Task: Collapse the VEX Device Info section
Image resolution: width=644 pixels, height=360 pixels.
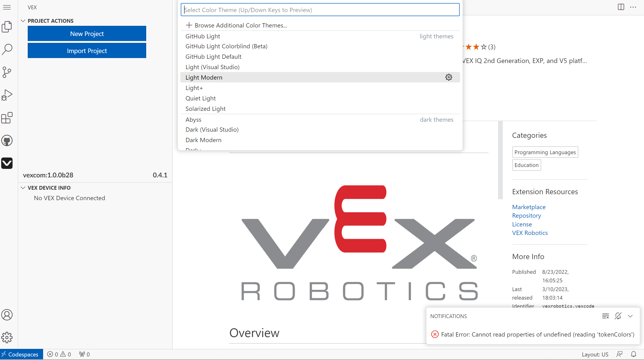Action: tap(23, 188)
